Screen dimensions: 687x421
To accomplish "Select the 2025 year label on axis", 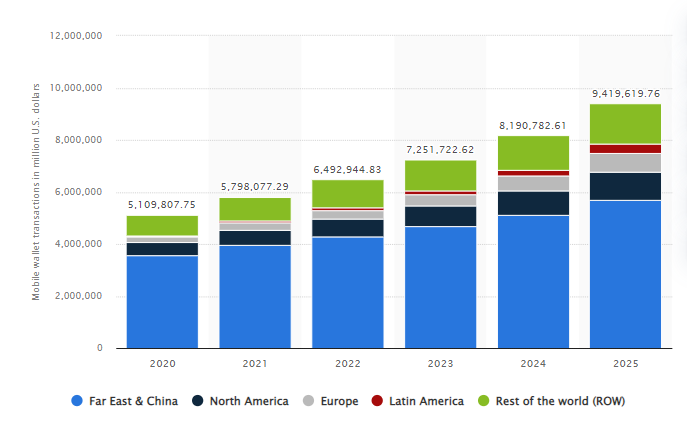I will click(625, 365).
